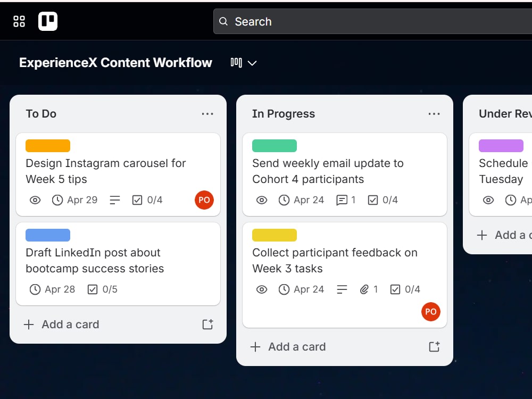Create card from template in To Do
This screenshot has width=532, height=399.
coord(207,325)
